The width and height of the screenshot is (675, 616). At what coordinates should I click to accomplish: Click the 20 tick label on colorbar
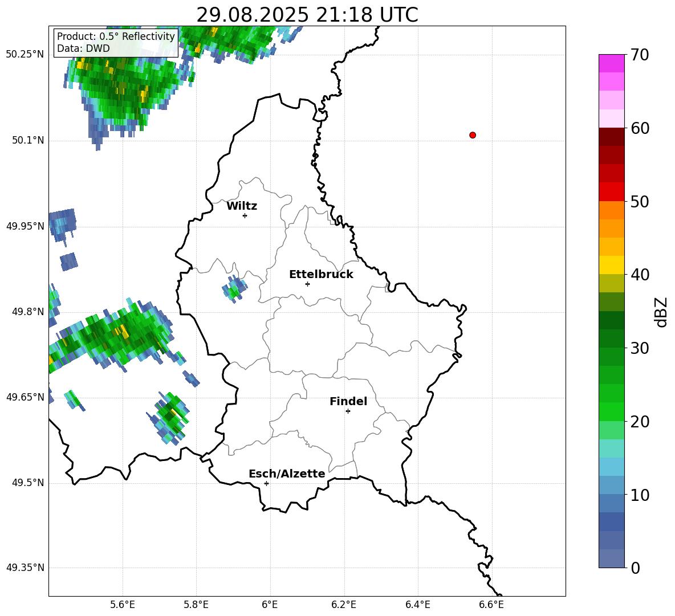click(x=640, y=422)
